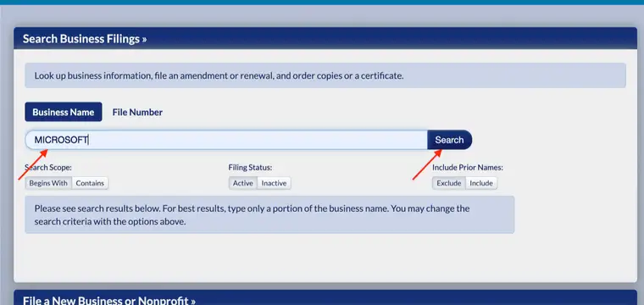Screen dimensions: 644x305
Task: Select Exclude for prior names
Action: click(449, 183)
